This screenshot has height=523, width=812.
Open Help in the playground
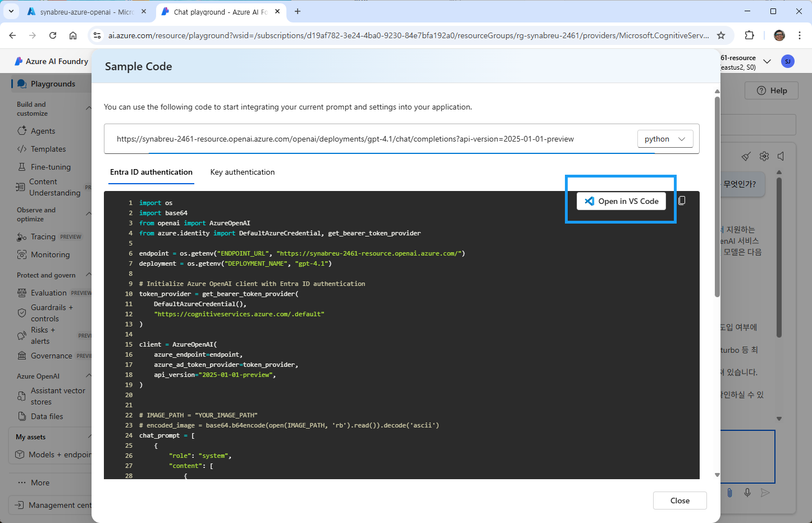pos(772,90)
